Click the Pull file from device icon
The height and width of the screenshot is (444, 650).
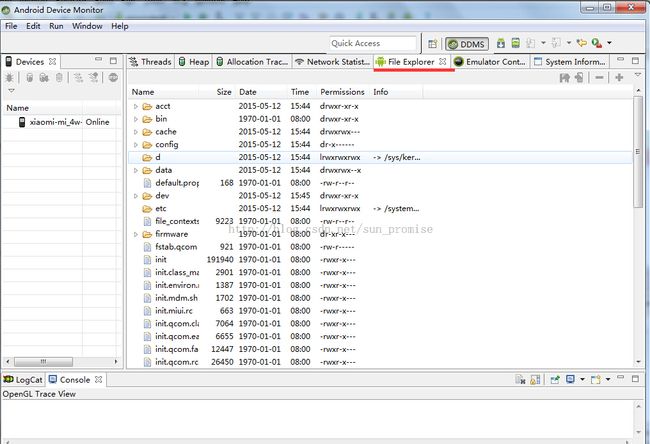(564, 78)
